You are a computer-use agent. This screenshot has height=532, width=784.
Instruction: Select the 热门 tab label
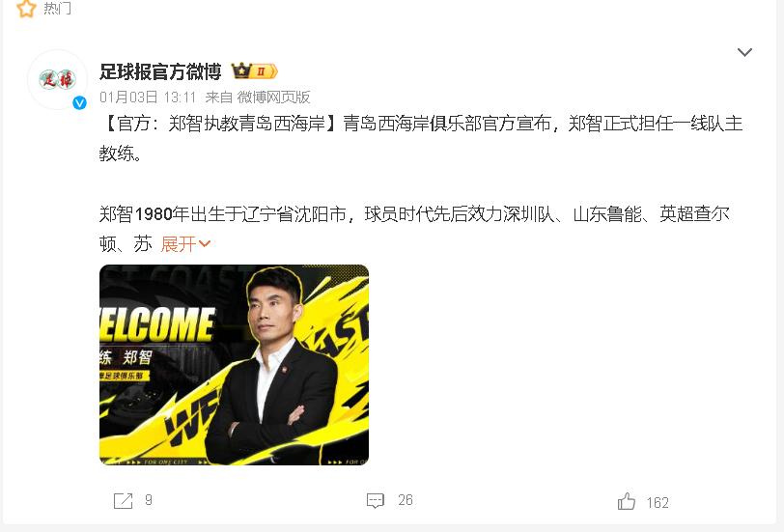57,8
